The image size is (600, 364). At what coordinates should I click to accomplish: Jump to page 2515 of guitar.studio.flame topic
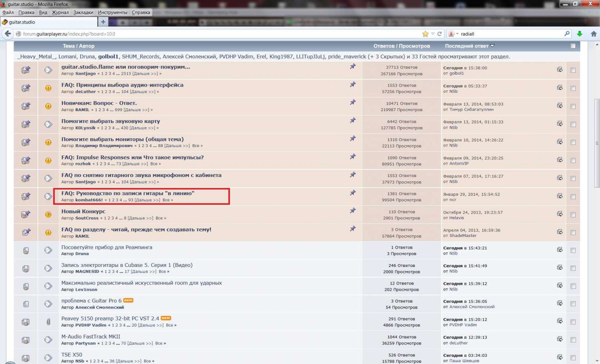point(126,74)
